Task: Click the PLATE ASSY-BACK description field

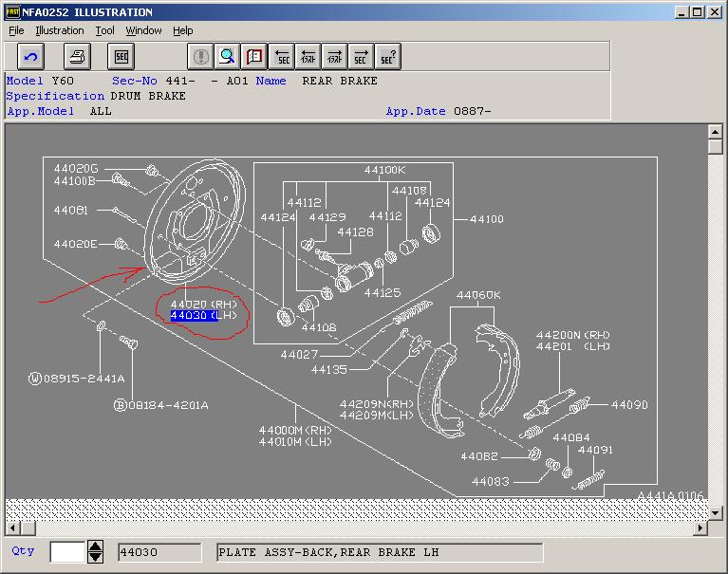Action: tap(380, 552)
